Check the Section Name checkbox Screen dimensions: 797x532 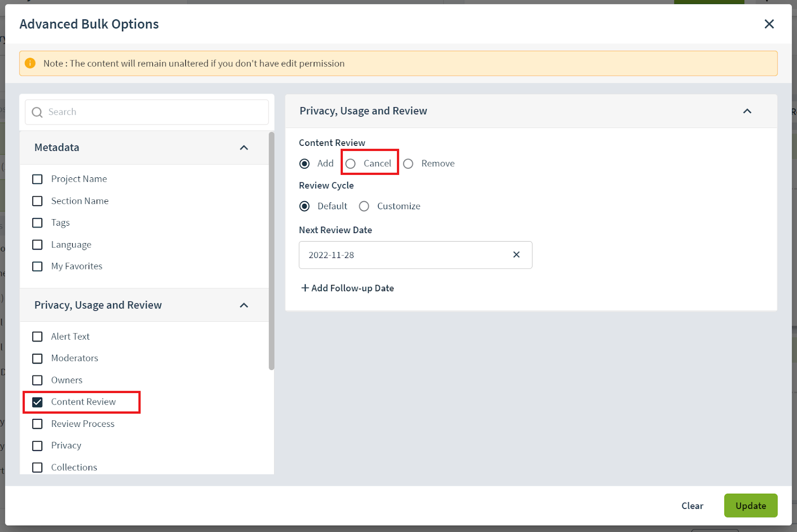37,201
